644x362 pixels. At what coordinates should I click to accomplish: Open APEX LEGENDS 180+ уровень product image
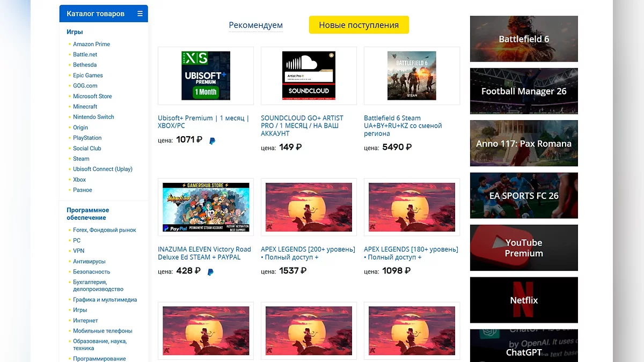[412, 207]
